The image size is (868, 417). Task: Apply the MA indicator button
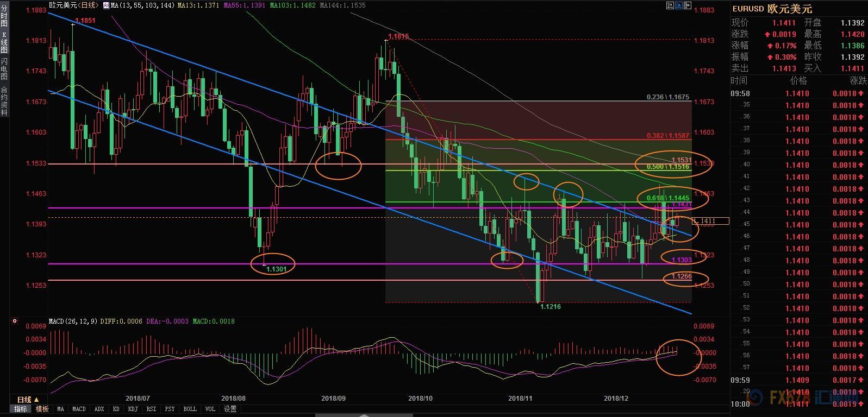click(x=60, y=409)
